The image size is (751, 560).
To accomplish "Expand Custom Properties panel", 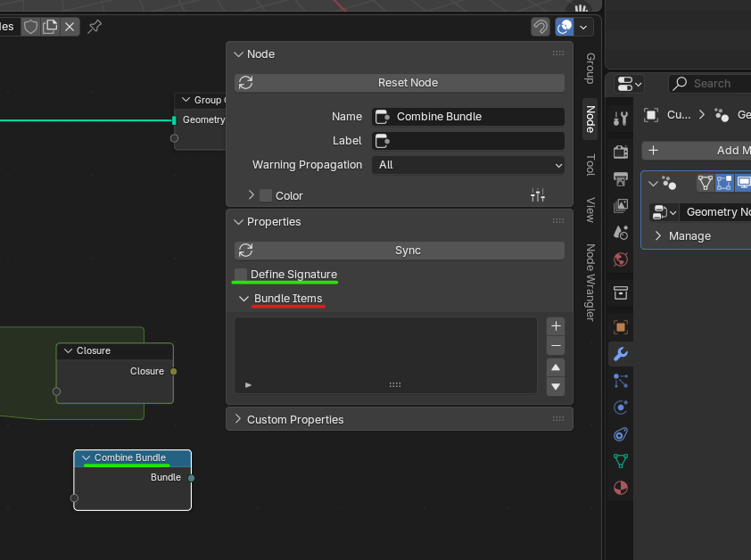I will [x=238, y=419].
